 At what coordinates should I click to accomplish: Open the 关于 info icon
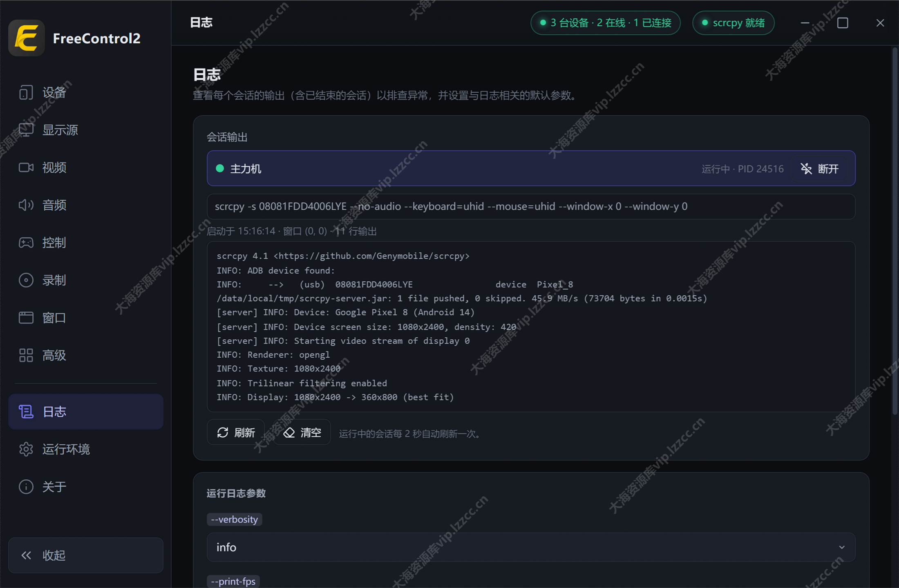point(26,487)
